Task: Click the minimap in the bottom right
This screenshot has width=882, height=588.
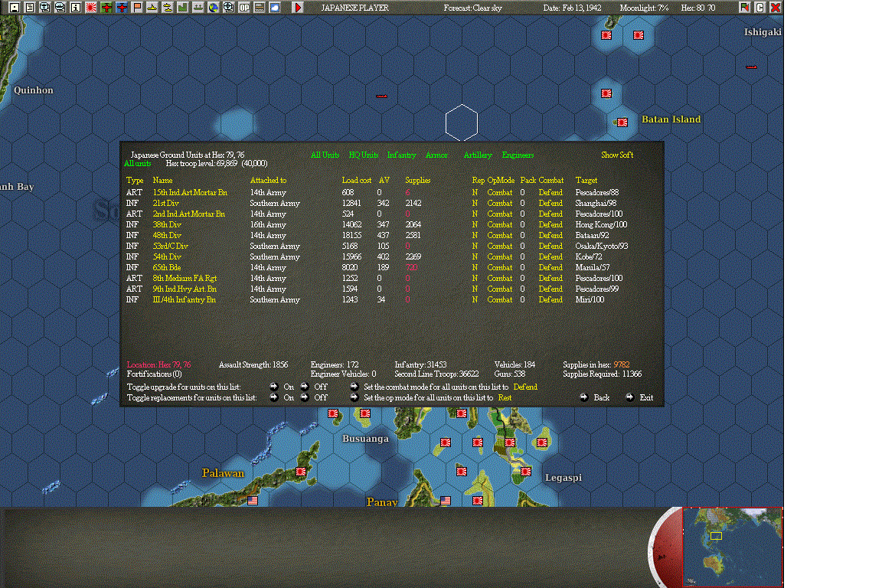Action: [732, 547]
